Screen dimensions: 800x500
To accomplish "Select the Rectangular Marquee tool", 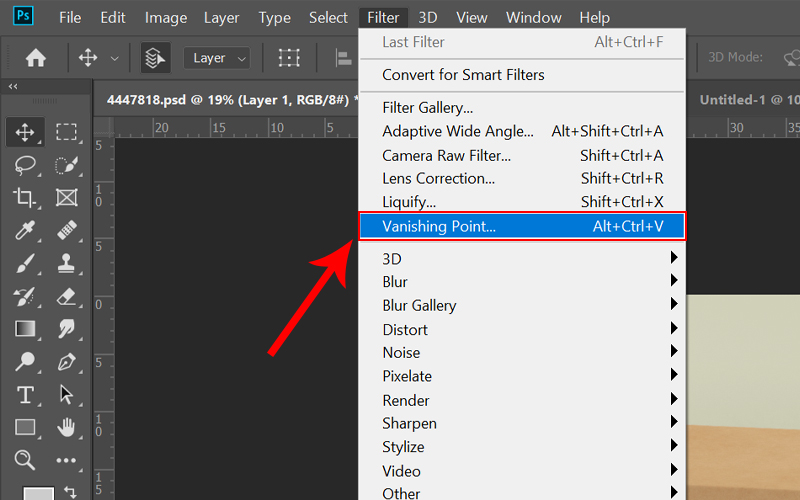I will pos(66,132).
